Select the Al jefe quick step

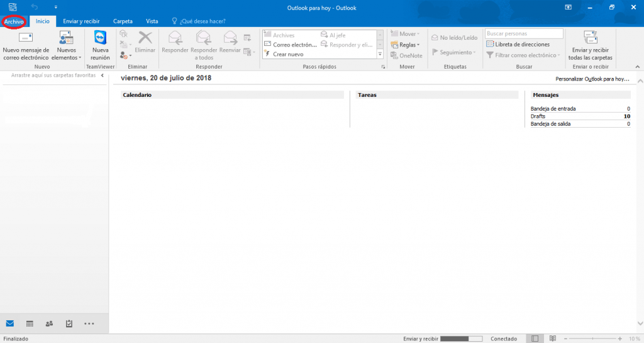[333, 35]
